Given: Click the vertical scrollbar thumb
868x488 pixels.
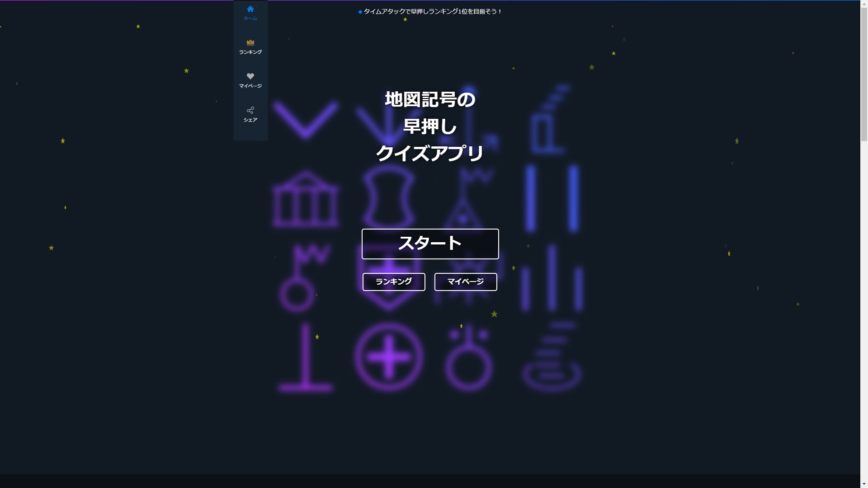Looking at the screenshot, I should point(864,72).
